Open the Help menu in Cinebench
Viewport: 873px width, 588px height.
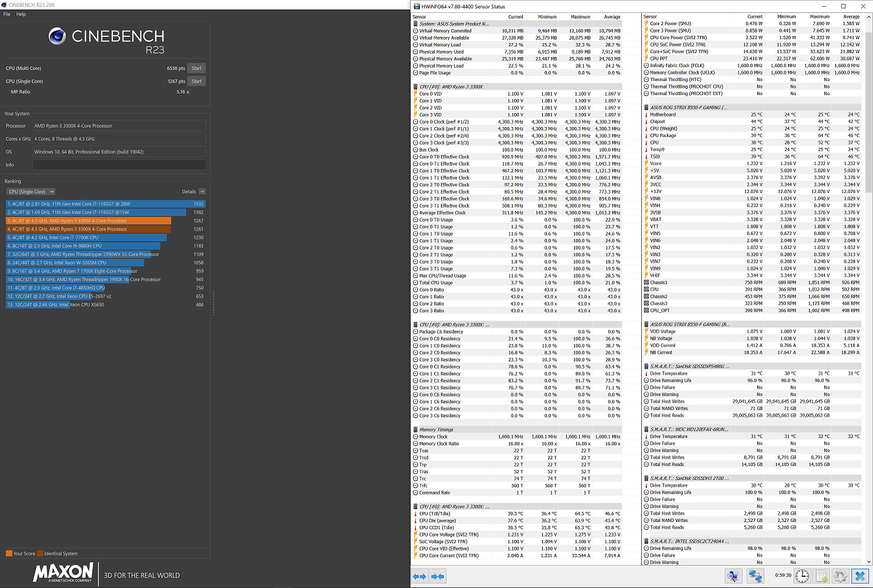pyautogui.click(x=21, y=14)
